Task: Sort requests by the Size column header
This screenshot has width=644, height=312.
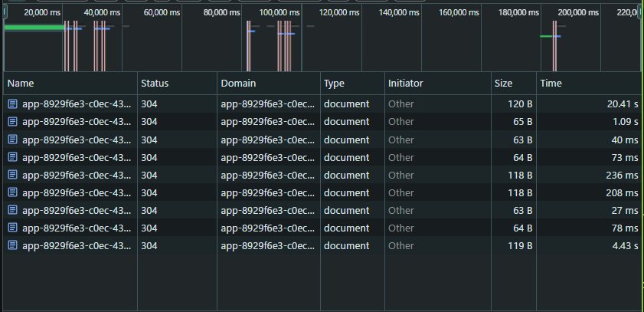Action: tap(513, 84)
